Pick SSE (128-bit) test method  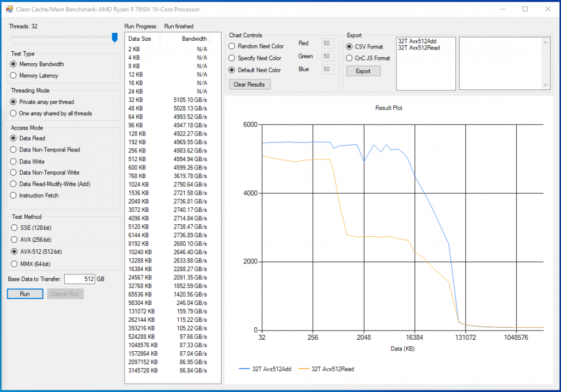coord(14,228)
